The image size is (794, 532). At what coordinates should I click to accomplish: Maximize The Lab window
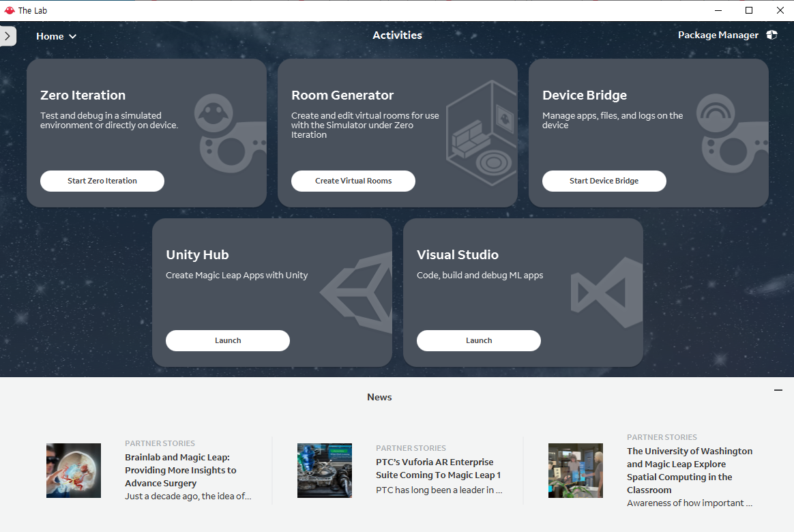click(x=749, y=10)
